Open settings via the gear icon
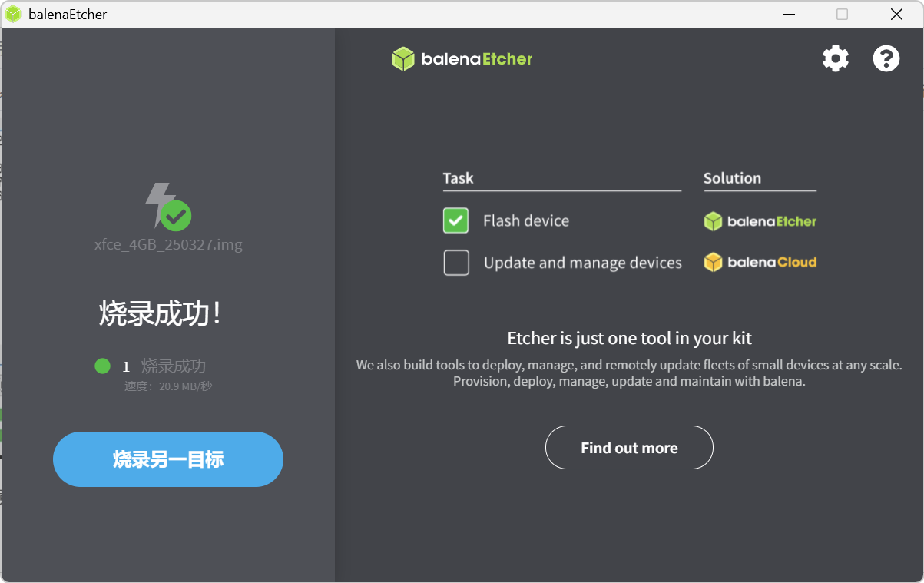Viewport: 924px width, 583px height. 836,59
